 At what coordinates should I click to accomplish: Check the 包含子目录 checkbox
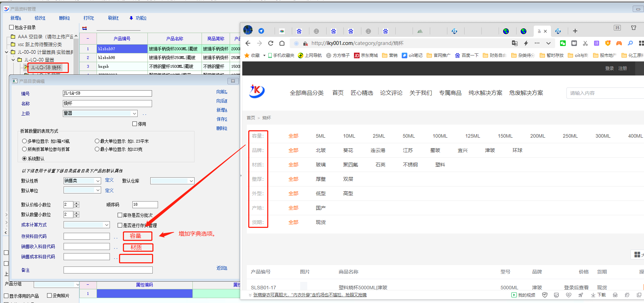click(12, 27)
